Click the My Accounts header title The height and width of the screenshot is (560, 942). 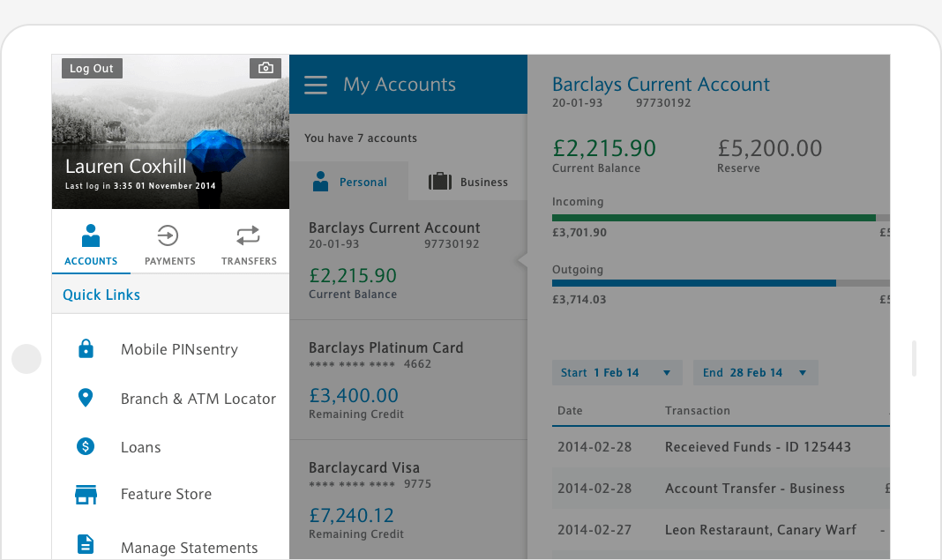coord(400,85)
